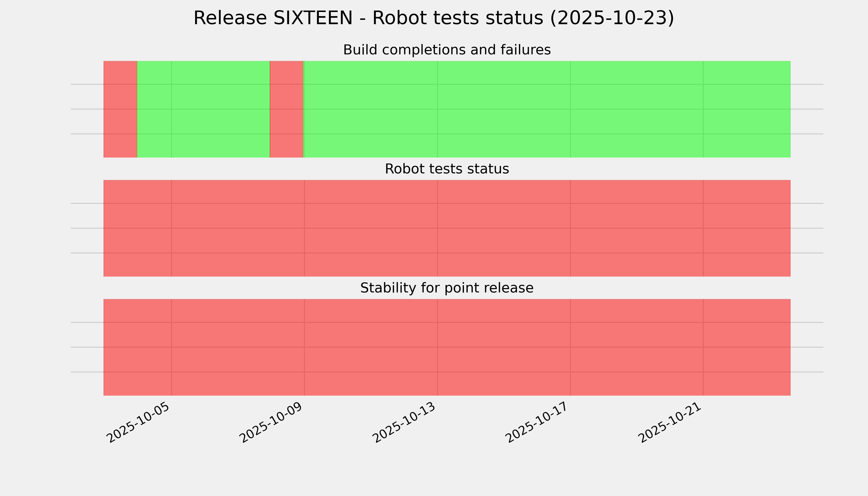Click Robot tests red bar between 2025-10-09 and 2025-10-13
This screenshot has height=496, width=868.
(x=371, y=228)
